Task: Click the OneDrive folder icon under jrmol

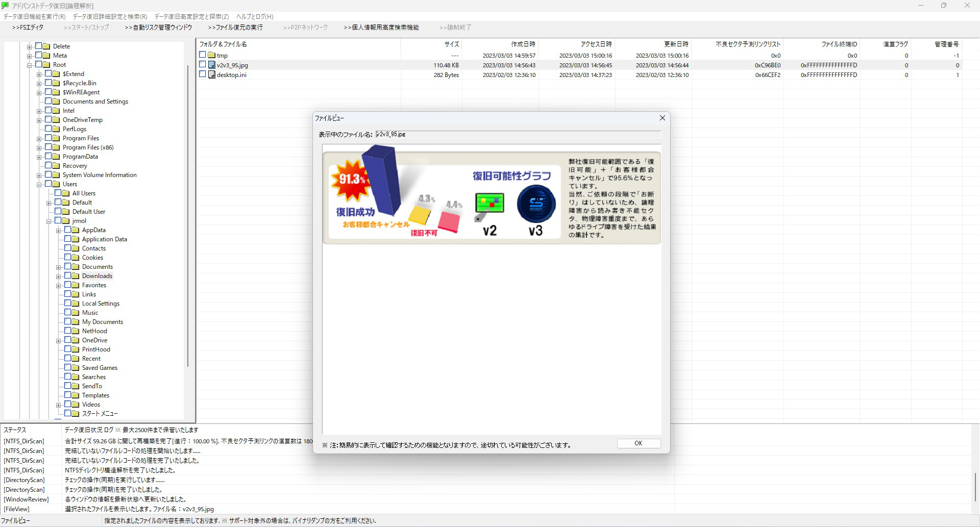Action: pos(76,340)
